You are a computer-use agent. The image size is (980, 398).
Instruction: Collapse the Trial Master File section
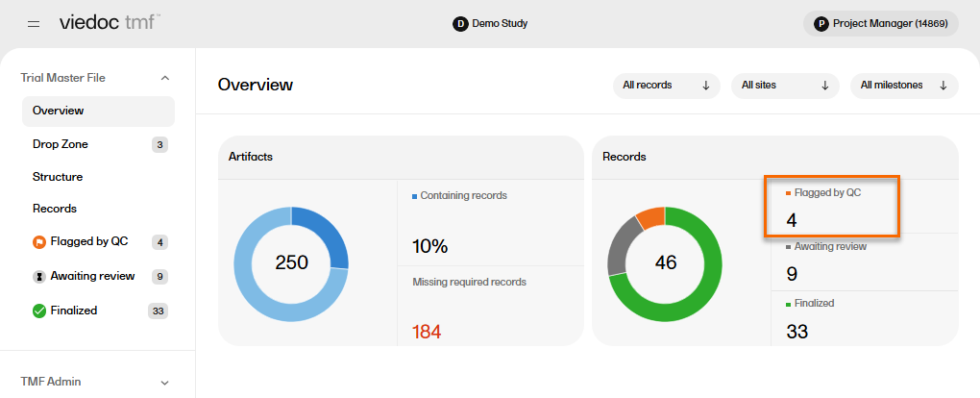pyautogui.click(x=164, y=78)
